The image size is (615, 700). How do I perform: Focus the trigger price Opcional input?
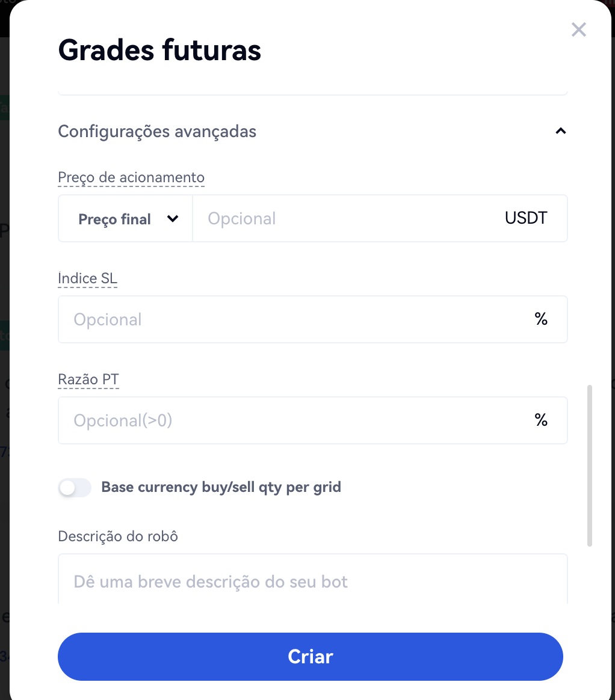(x=349, y=218)
